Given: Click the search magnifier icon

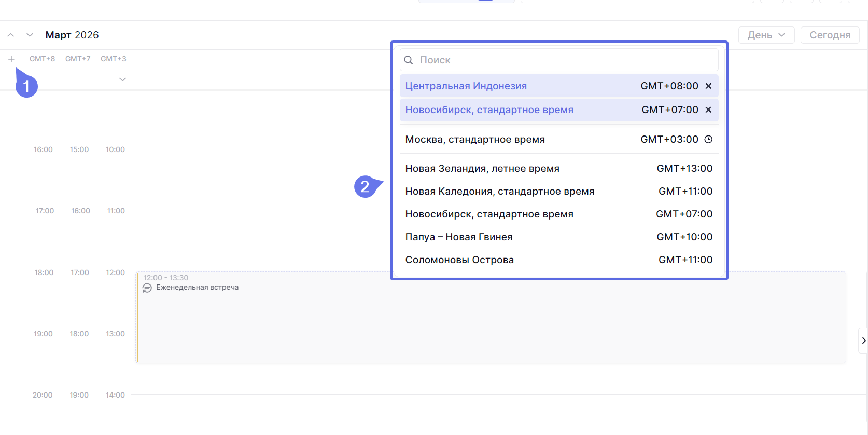Looking at the screenshot, I should click(x=409, y=60).
